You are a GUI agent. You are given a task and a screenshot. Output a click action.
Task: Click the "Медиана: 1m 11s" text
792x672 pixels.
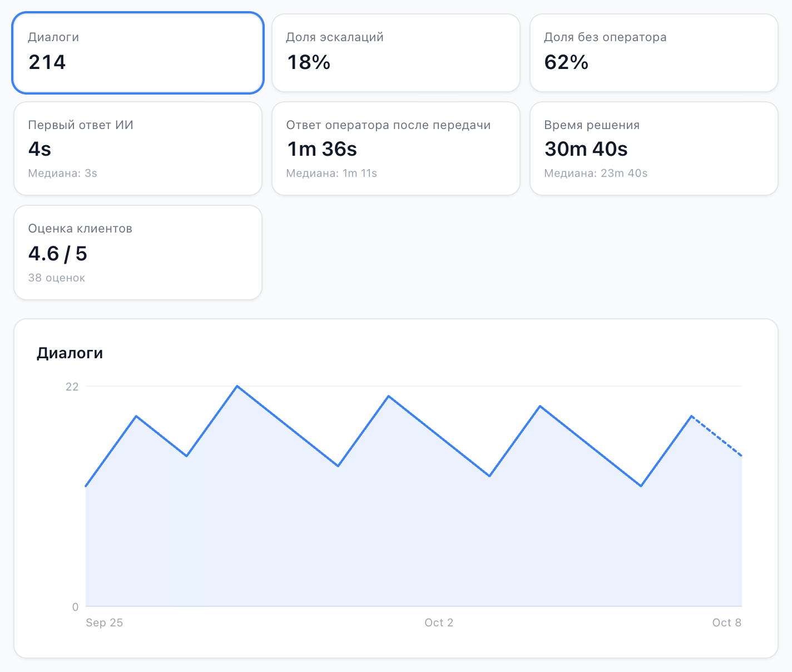[331, 174]
